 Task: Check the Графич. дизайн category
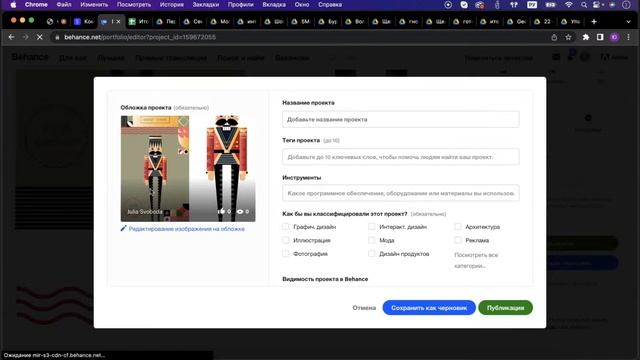[286, 227]
